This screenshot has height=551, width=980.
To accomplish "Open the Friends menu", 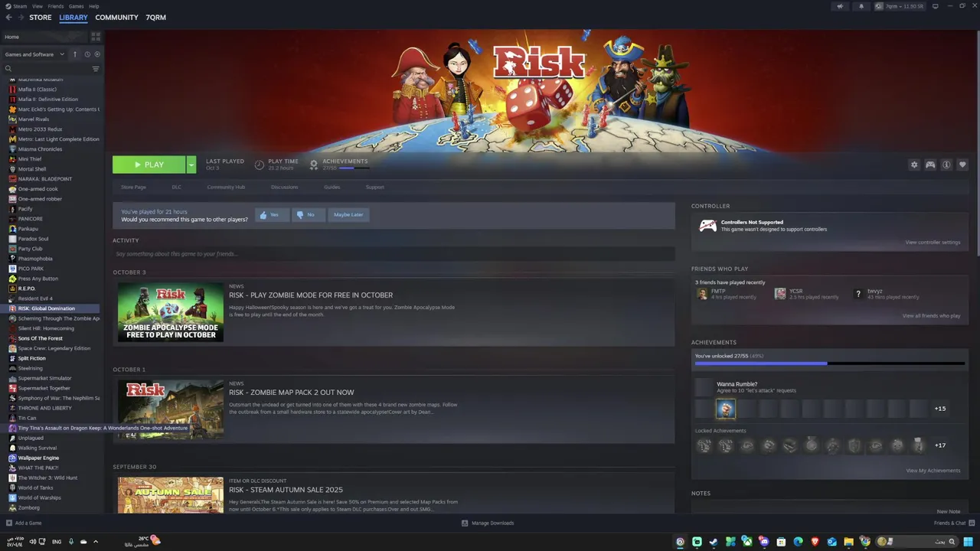I will 57,6.
